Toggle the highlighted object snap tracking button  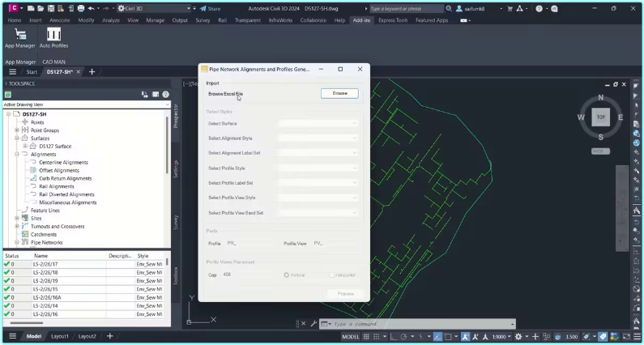pos(437,337)
